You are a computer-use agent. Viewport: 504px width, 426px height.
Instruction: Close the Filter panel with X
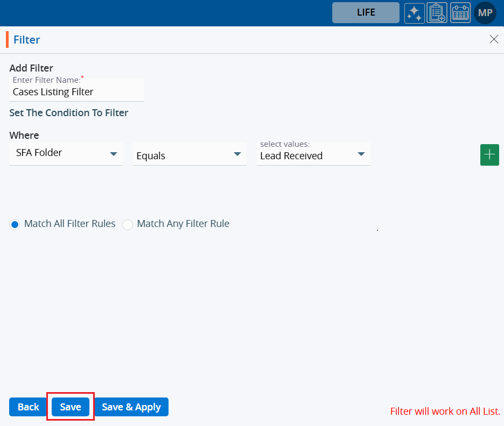(x=494, y=39)
